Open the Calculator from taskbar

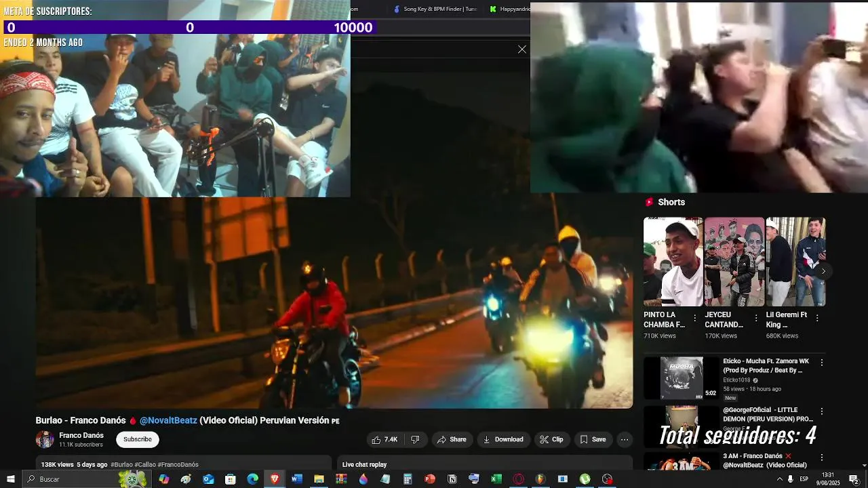(408, 479)
